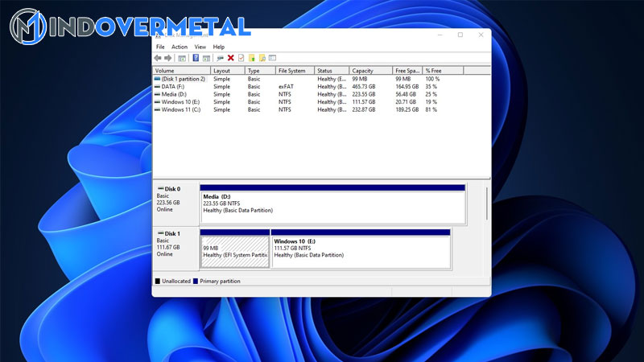This screenshot has width=644, height=362.
Task: Click the blue Primary partition legend swatch
Action: coord(196,282)
